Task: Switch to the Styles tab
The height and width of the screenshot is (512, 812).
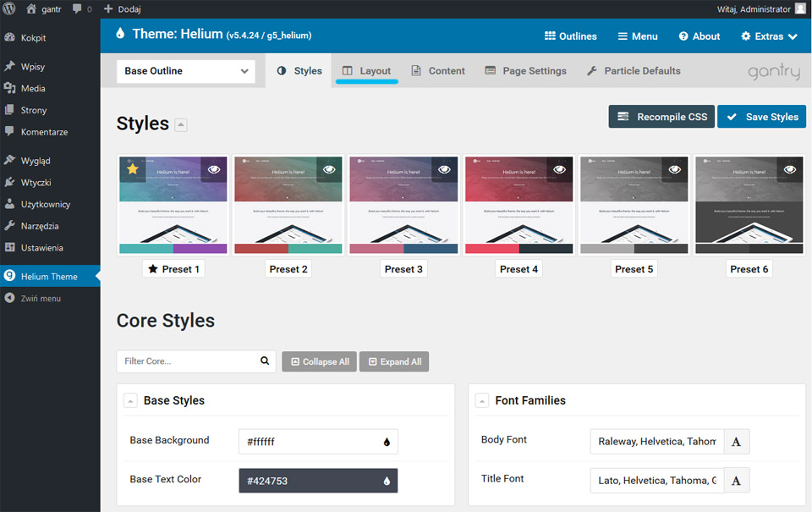Action: click(x=299, y=70)
